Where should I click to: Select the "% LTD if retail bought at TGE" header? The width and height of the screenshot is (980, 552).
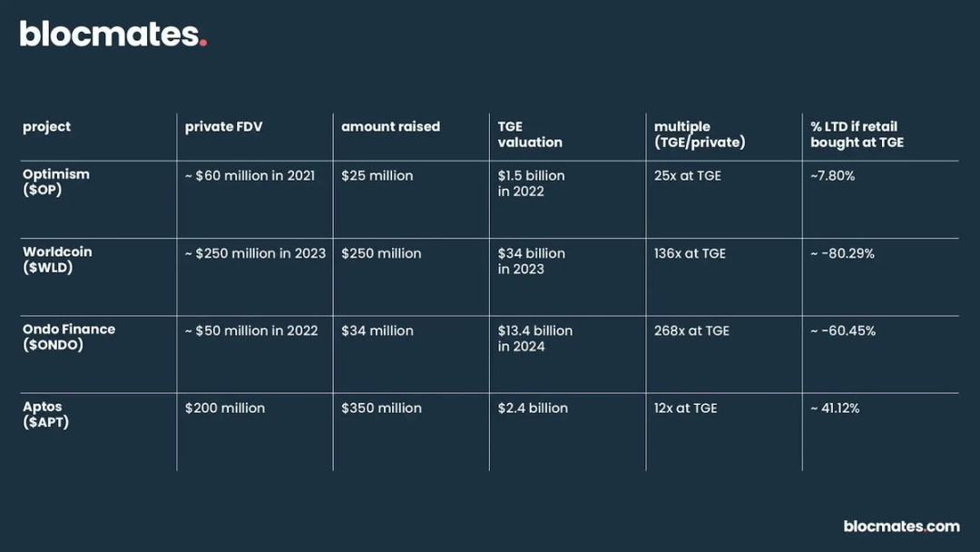(x=857, y=134)
